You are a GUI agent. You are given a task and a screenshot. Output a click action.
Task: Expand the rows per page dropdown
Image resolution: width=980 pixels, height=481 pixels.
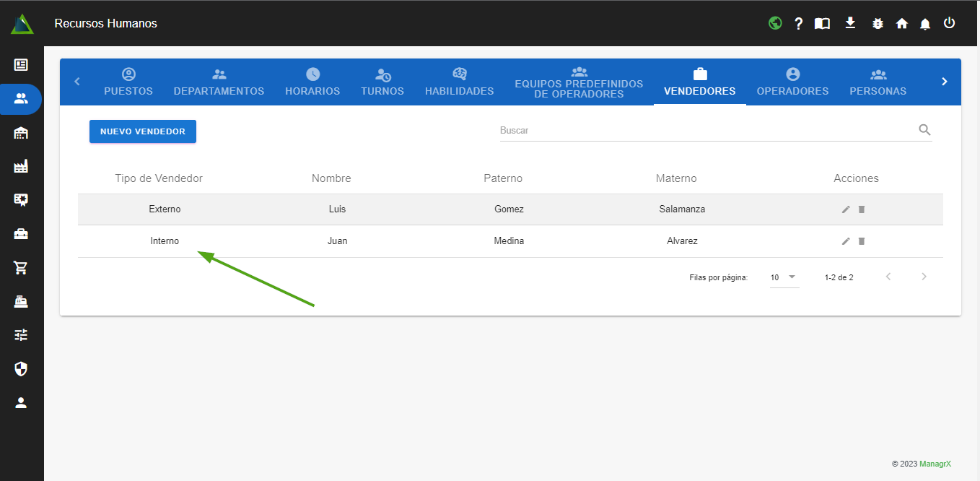coord(784,277)
